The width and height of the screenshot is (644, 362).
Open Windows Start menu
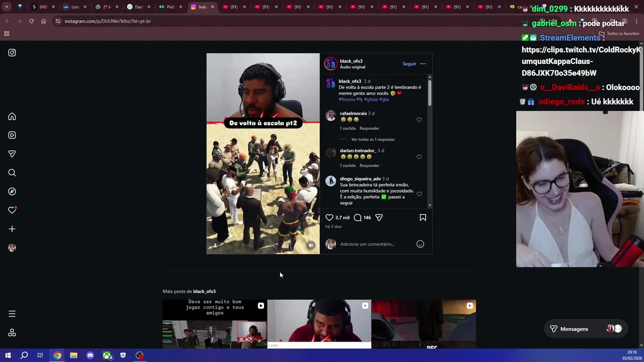[x=8, y=356]
